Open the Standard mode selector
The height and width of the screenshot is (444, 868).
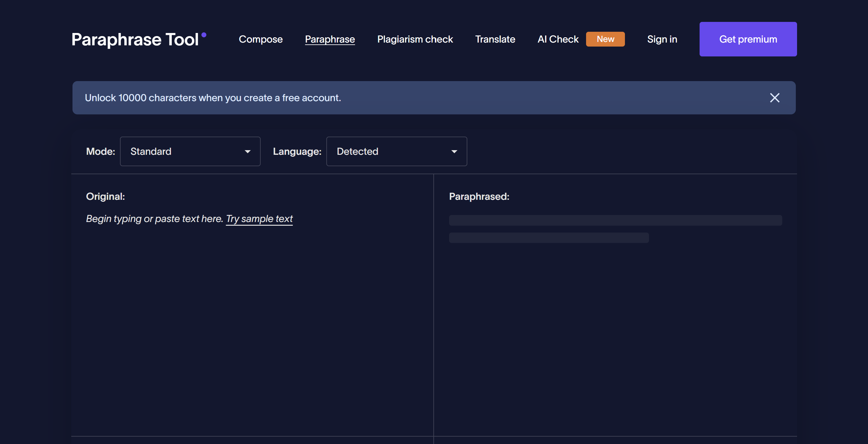(x=190, y=151)
